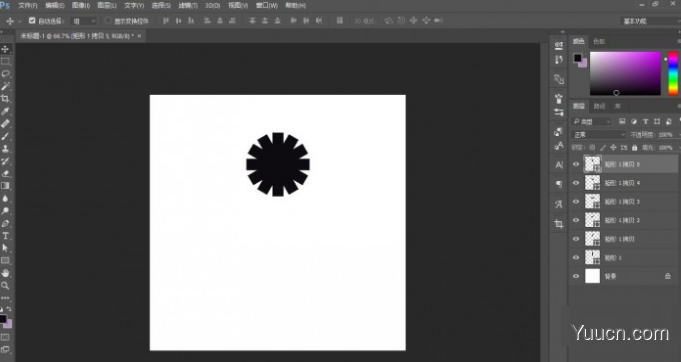The height and width of the screenshot is (362, 681).
Task: Click lock all icon in lock row
Action: [635, 148]
